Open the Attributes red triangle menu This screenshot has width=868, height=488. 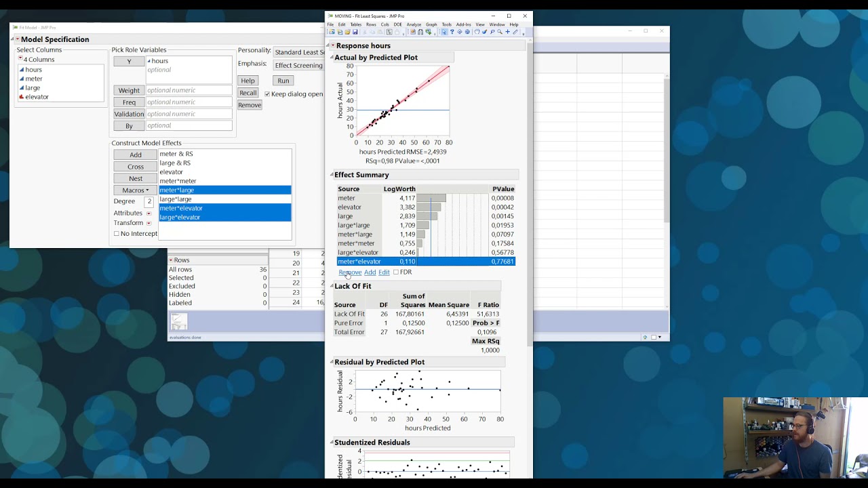coord(149,213)
